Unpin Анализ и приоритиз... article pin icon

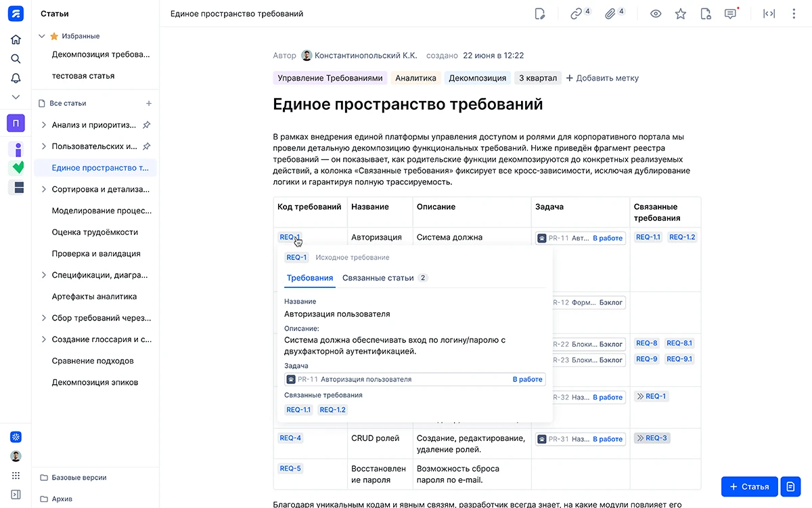pos(147,125)
